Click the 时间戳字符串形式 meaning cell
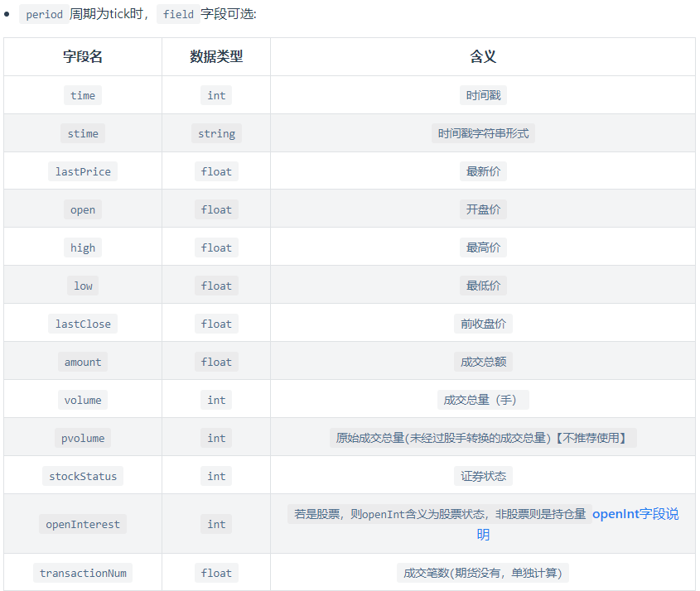 click(x=483, y=133)
